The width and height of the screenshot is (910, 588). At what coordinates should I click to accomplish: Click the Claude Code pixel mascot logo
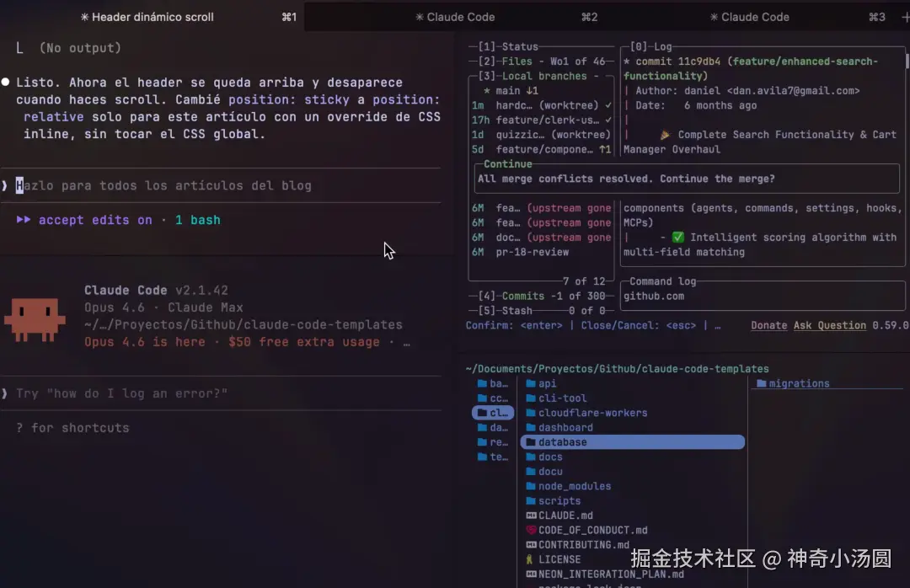[35, 319]
